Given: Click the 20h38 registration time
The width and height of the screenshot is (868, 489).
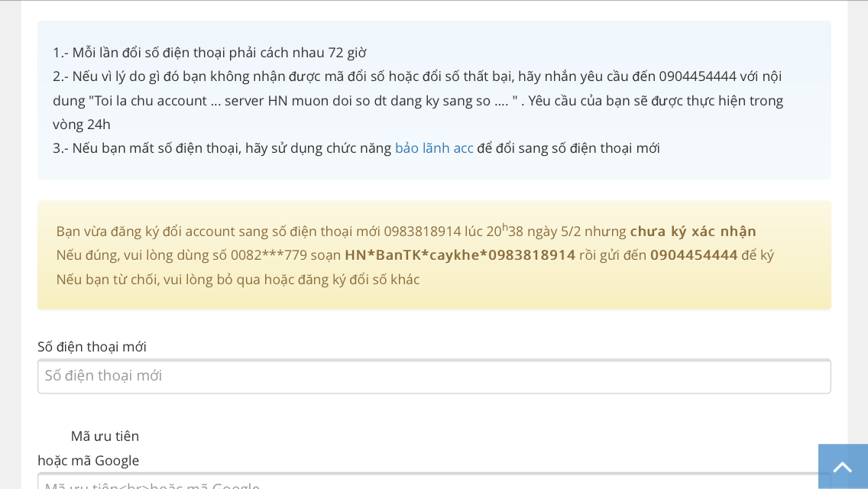Looking at the screenshot, I should click(x=504, y=231).
